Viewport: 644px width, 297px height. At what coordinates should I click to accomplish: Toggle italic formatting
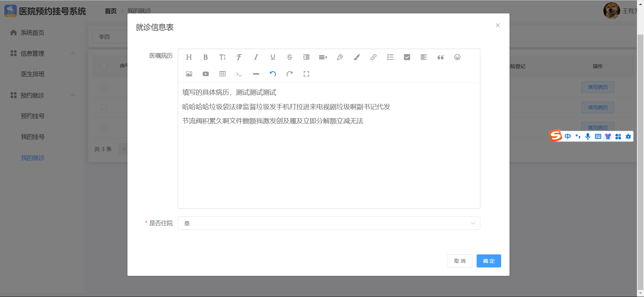click(256, 57)
